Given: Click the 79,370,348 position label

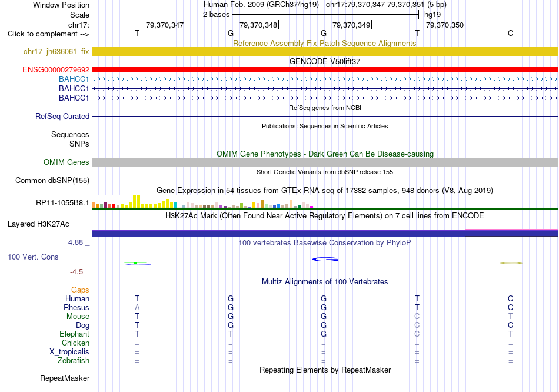Looking at the screenshot, I should tap(258, 25).
